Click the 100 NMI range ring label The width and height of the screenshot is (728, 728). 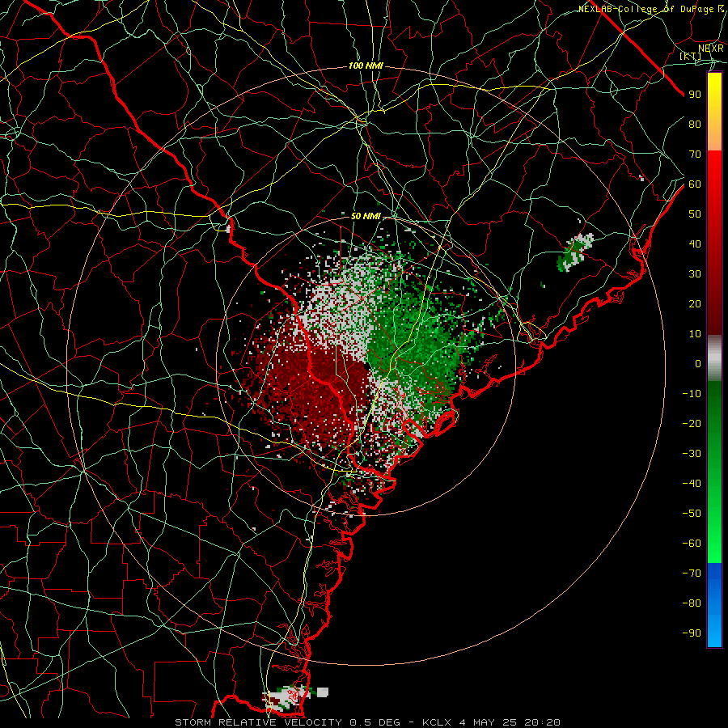[x=366, y=66]
